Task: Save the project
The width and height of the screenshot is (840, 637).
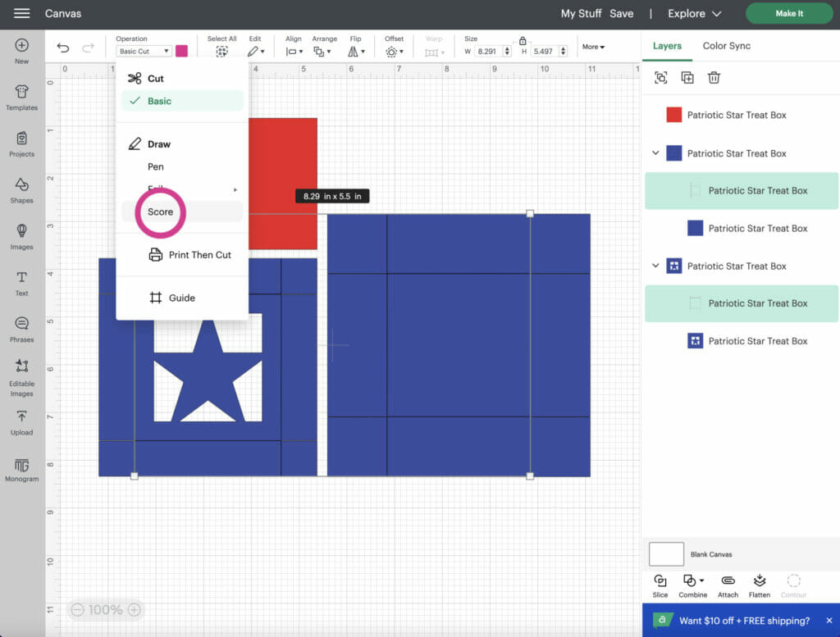Action: pyautogui.click(x=622, y=13)
